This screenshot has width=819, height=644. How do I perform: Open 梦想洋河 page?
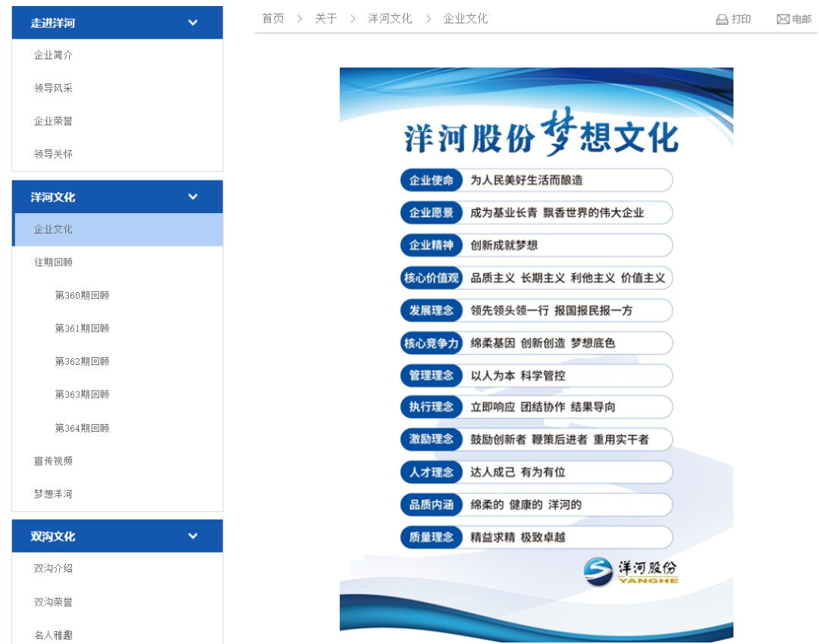click(53, 494)
